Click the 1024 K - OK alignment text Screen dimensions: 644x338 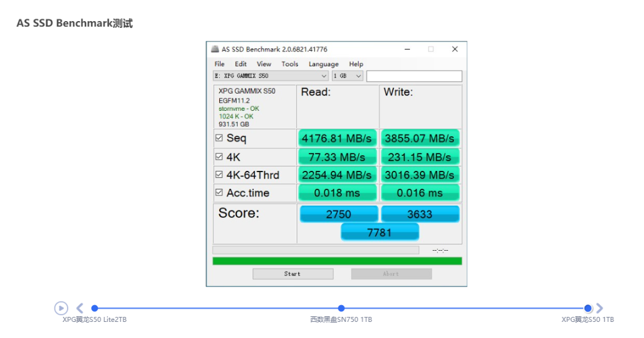tap(236, 116)
